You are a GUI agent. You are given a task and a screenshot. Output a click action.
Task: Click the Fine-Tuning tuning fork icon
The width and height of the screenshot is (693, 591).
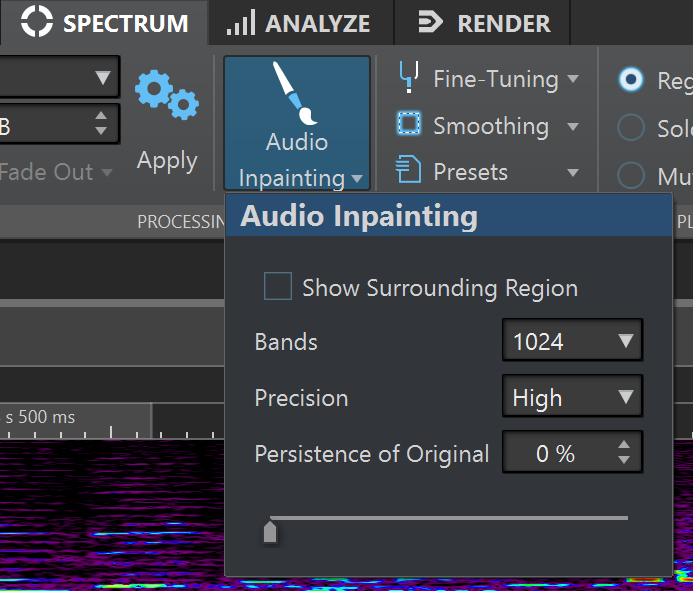[409, 77]
